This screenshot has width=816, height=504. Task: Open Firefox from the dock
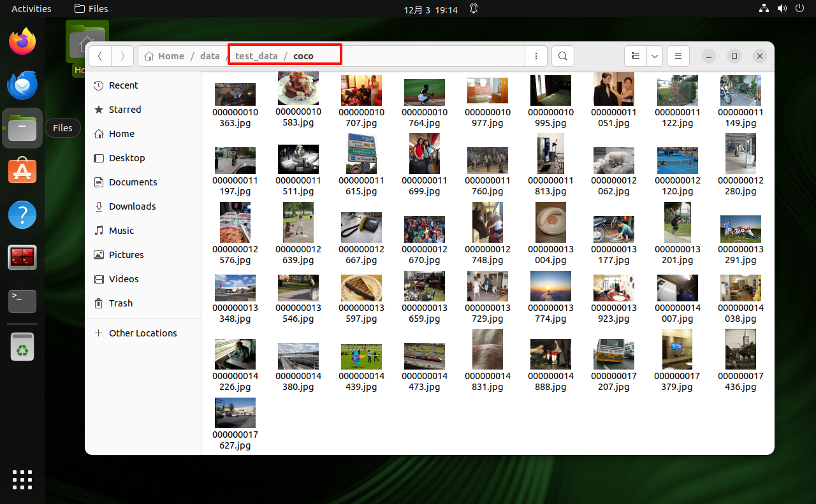tap(22, 42)
